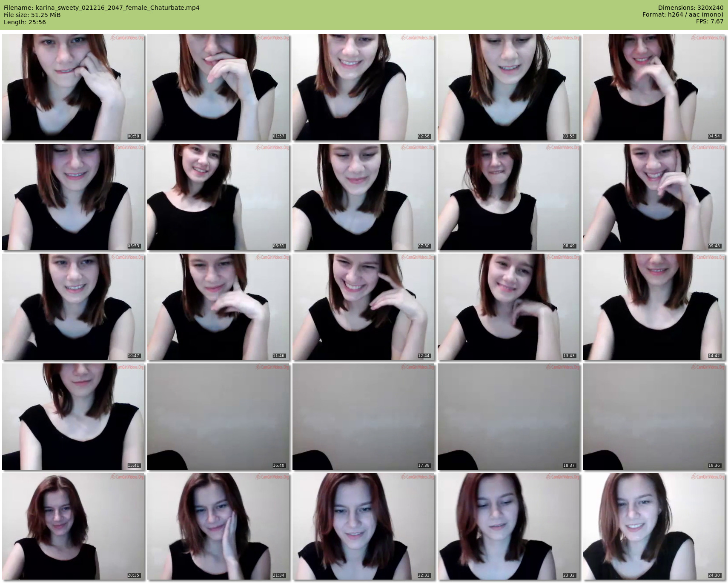Select the "File size: 51.25 MiB" text
The image size is (728, 583).
32,15
